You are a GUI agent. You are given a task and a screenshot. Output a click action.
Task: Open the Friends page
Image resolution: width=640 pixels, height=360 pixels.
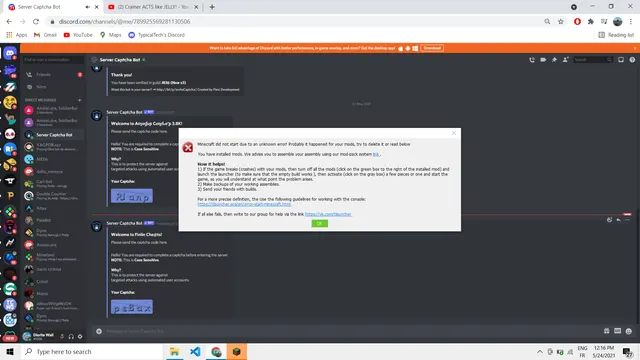point(53,75)
